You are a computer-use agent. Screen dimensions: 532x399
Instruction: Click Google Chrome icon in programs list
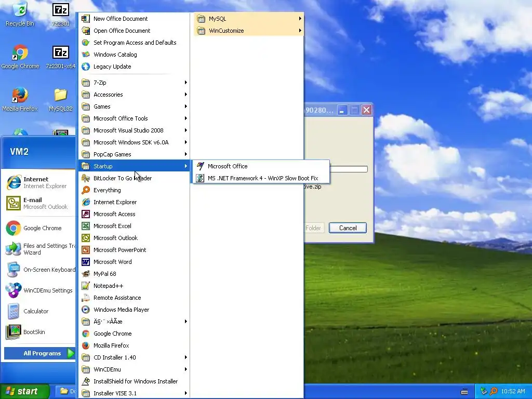[86, 334]
